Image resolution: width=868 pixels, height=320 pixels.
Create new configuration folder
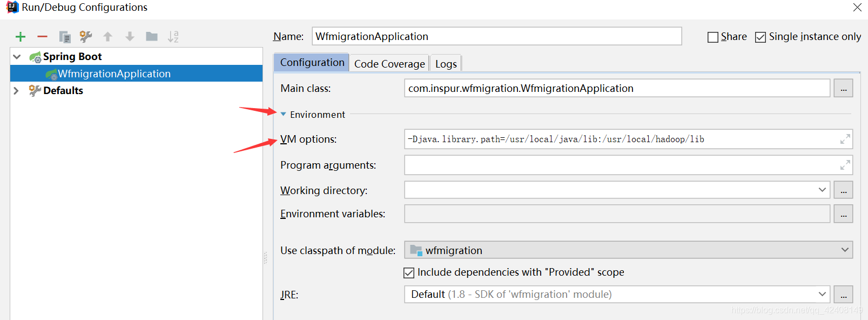(x=152, y=37)
